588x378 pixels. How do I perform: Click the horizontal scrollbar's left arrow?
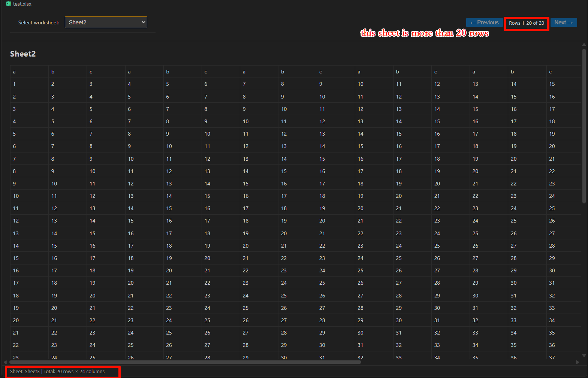[5, 362]
